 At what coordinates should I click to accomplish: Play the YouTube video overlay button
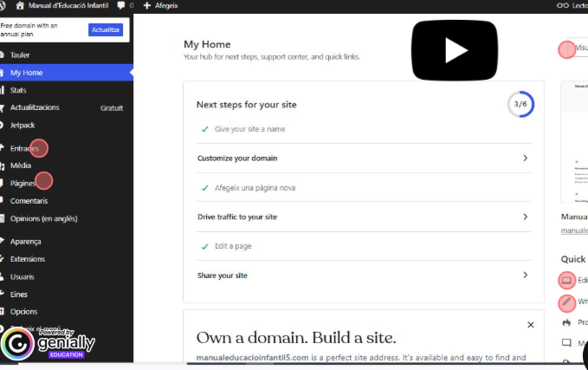[455, 50]
